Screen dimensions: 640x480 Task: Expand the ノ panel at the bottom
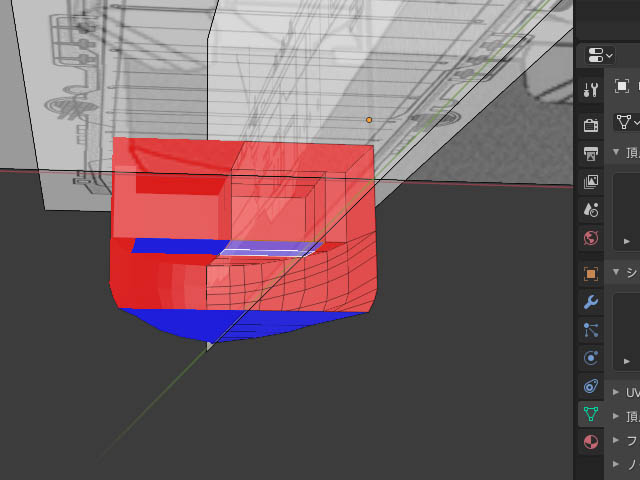tap(616, 464)
